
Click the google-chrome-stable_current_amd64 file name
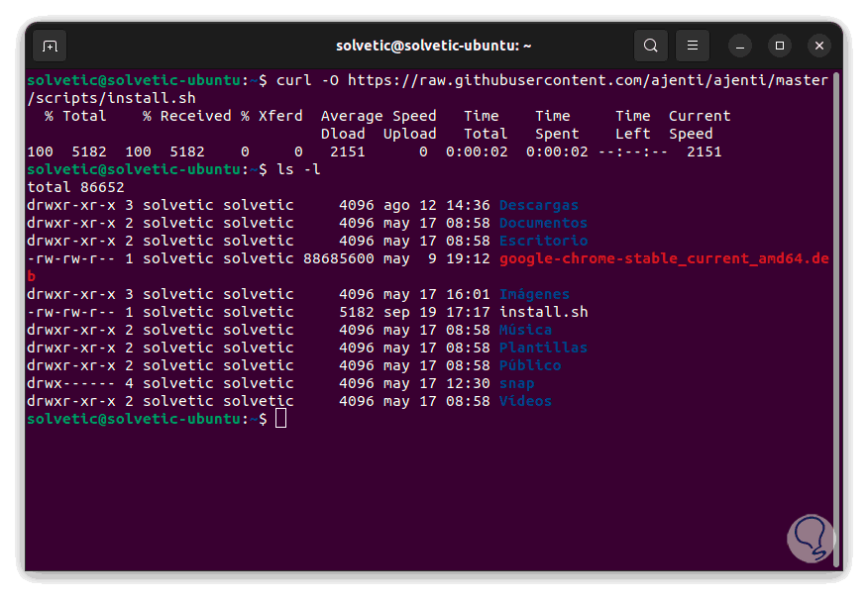pyautogui.click(x=664, y=258)
